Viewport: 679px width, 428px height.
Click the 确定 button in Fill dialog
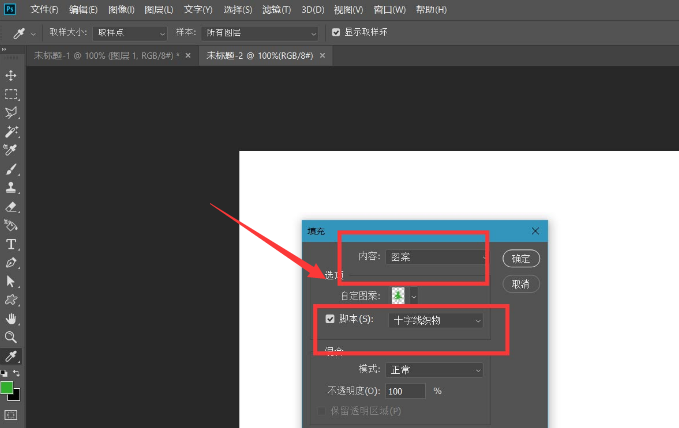[521, 259]
